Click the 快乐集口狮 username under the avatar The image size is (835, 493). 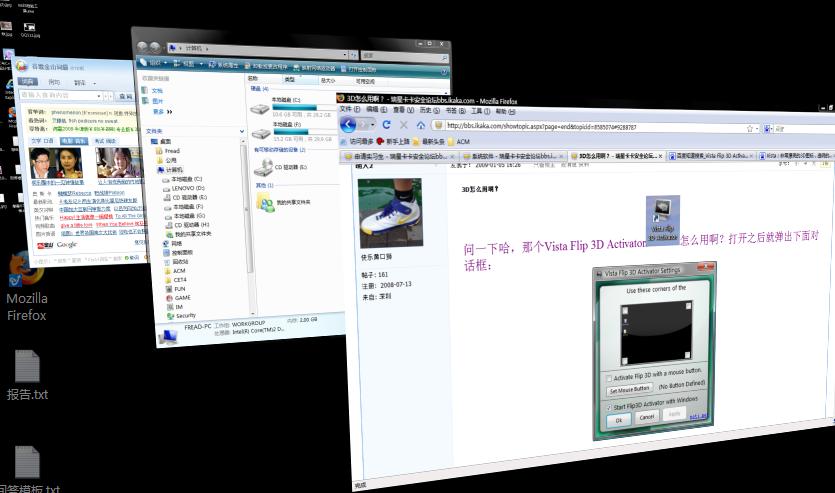pyautogui.click(x=376, y=257)
